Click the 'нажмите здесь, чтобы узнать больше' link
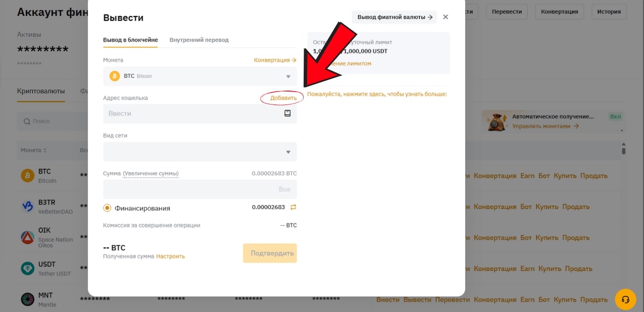The height and width of the screenshot is (312, 644). pyautogui.click(x=377, y=94)
